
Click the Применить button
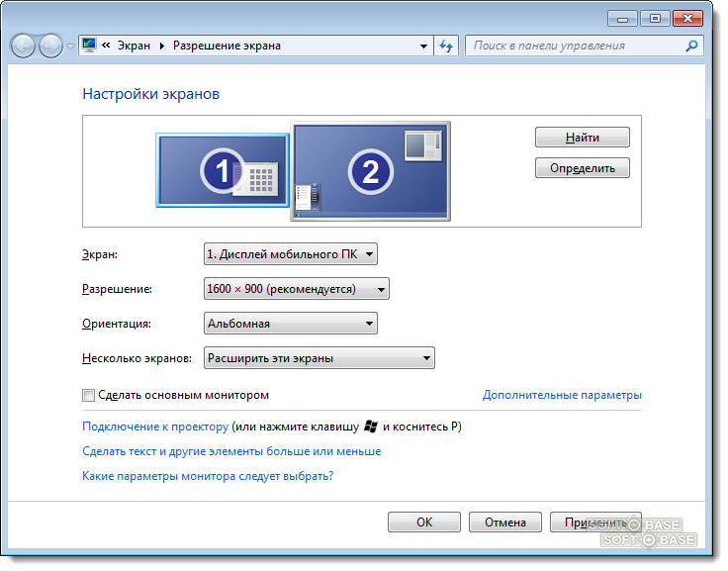[x=595, y=523]
